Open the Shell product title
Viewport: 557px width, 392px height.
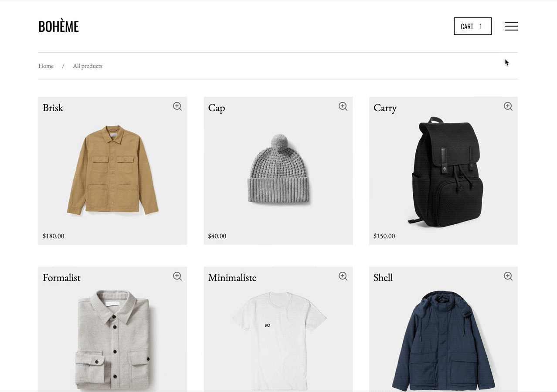383,277
